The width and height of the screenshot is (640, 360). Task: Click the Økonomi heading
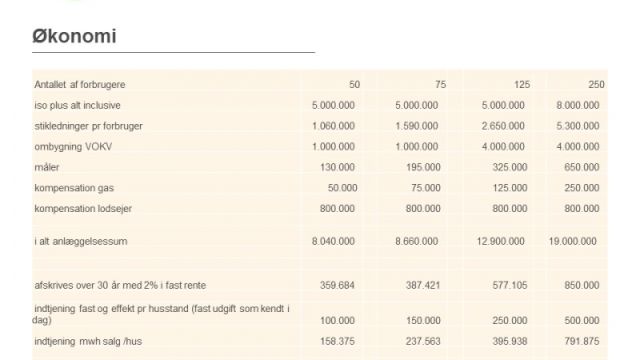(74, 36)
